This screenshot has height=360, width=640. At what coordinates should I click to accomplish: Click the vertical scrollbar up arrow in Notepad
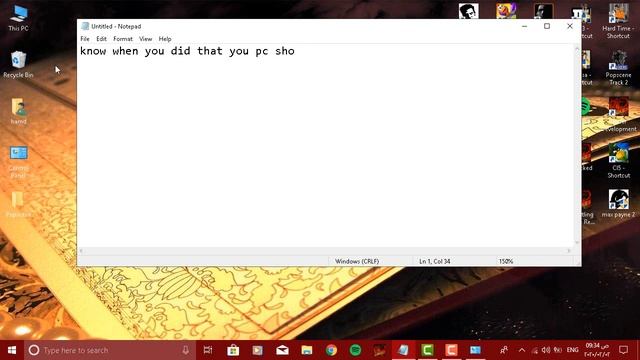pos(577,49)
